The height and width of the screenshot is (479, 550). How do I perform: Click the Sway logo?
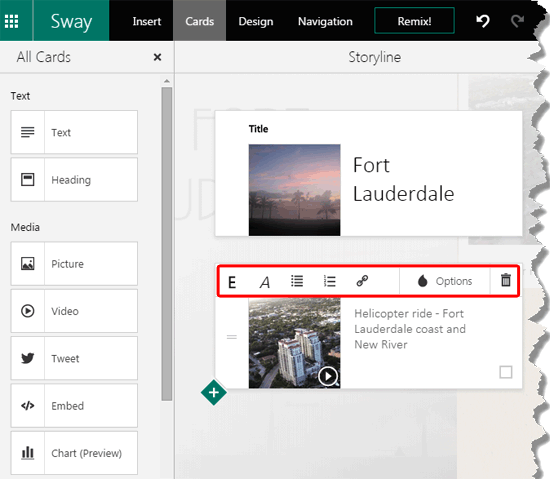coord(71,21)
